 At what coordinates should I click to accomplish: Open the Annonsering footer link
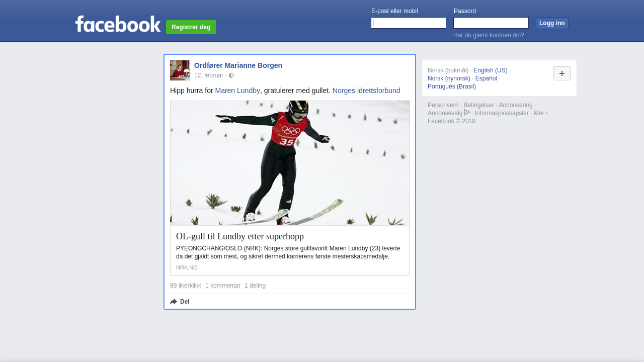coord(516,105)
